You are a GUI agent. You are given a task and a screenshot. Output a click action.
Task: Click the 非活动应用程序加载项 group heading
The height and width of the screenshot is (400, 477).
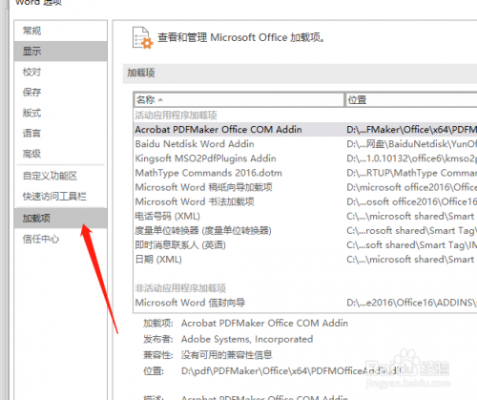(180, 288)
